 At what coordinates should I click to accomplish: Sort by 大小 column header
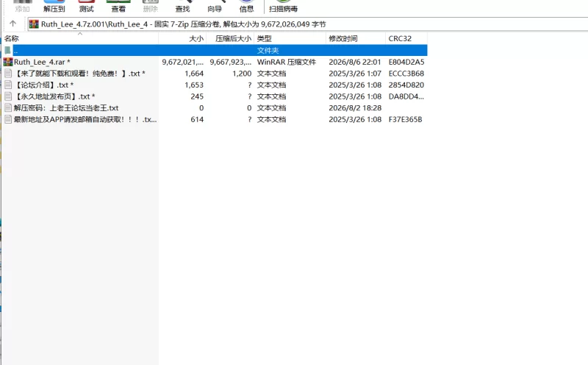(x=182, y=38)
